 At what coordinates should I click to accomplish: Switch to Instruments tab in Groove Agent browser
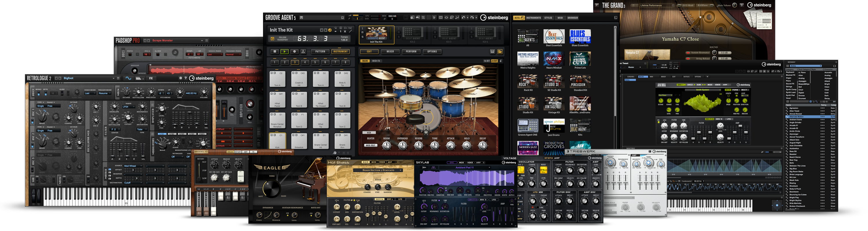(534, 18)
